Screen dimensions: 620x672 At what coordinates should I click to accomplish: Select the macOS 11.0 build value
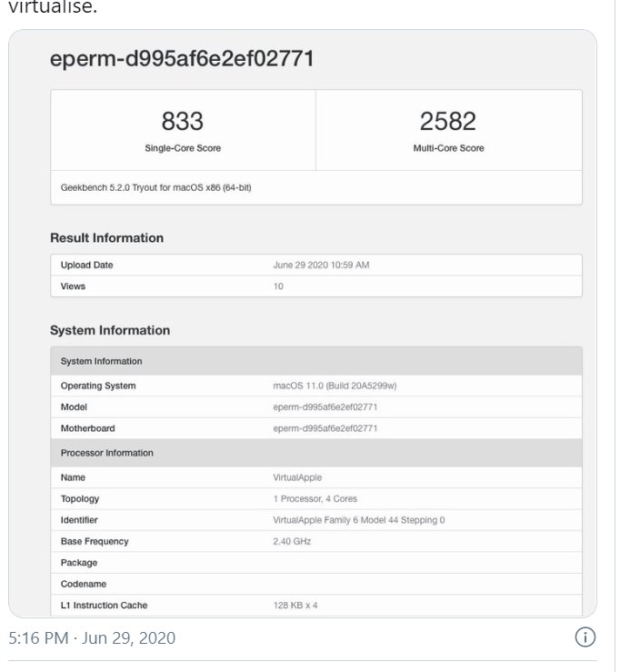coord(335,386)
